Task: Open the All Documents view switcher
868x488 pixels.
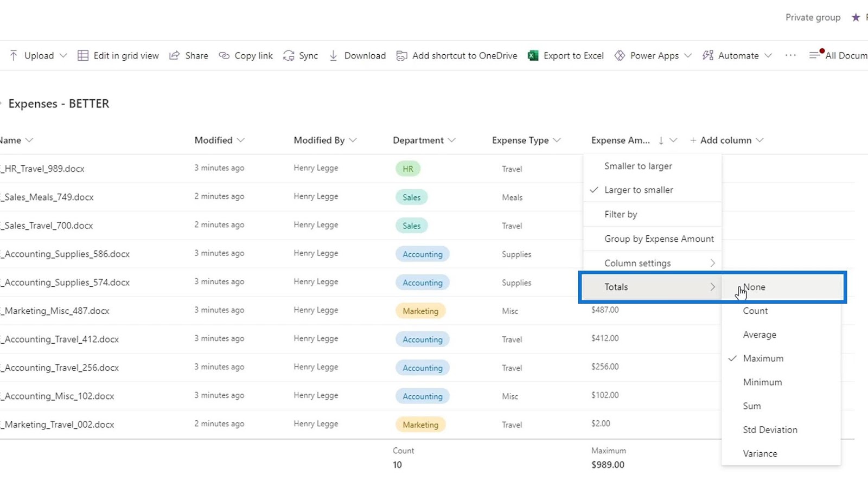Action: [838, 55]
